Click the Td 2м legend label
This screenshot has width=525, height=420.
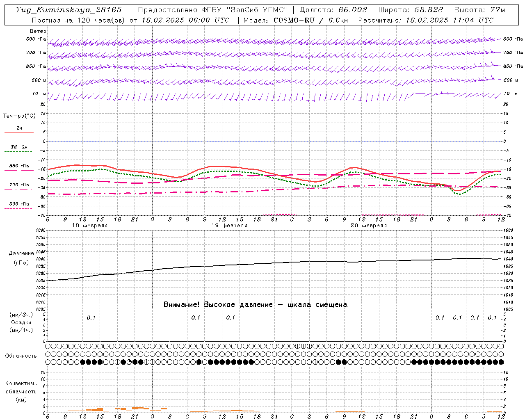19,147
